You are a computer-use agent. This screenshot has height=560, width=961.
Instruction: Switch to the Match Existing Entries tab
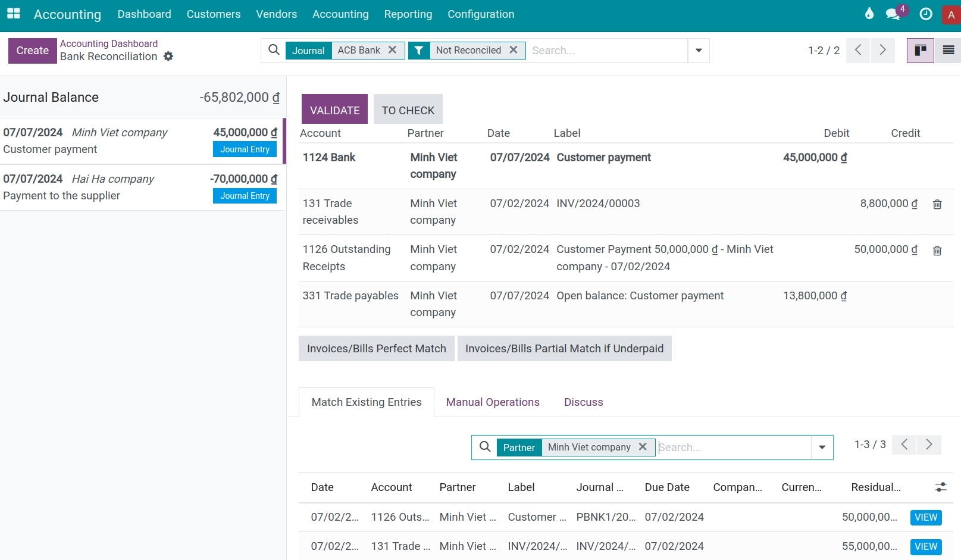pos(367,402)
